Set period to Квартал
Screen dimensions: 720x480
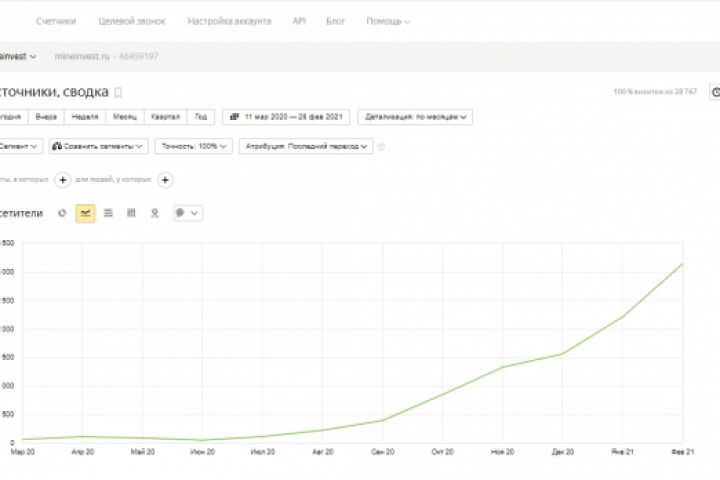pyautogui.click(x=165, y=117)
